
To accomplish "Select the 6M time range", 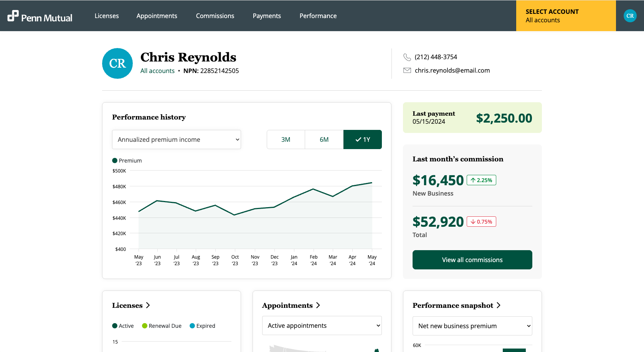I will tap(324, 139).
